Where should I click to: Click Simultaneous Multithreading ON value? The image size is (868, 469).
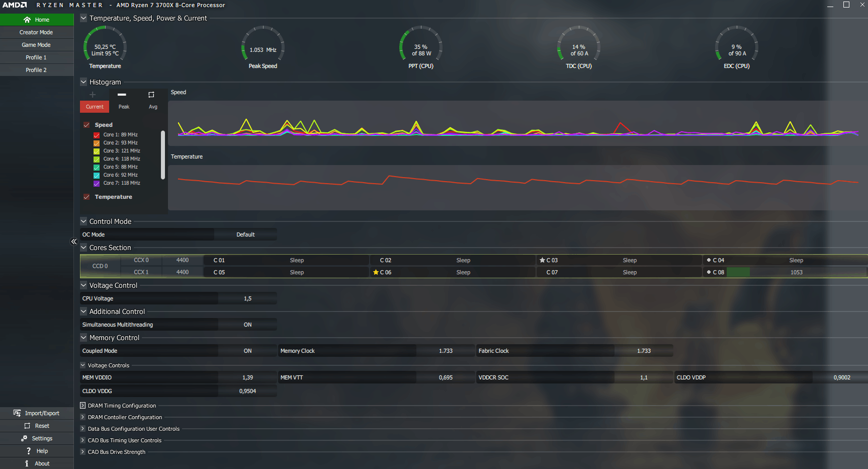click(x=247, y=325)
